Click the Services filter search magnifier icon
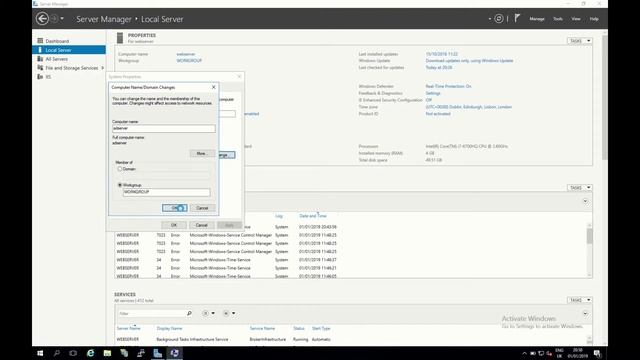The width and height of the screenshot is (640, 360). [189, 313]
